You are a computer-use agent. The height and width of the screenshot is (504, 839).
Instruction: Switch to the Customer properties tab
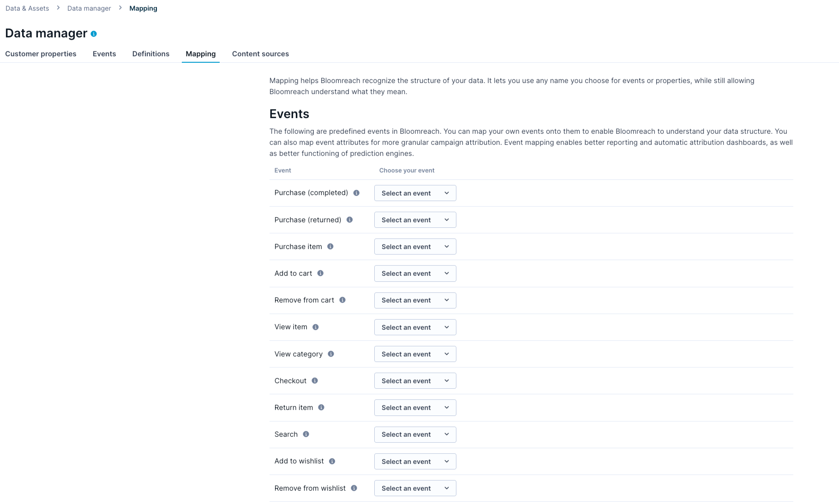[x=41, y=53]
